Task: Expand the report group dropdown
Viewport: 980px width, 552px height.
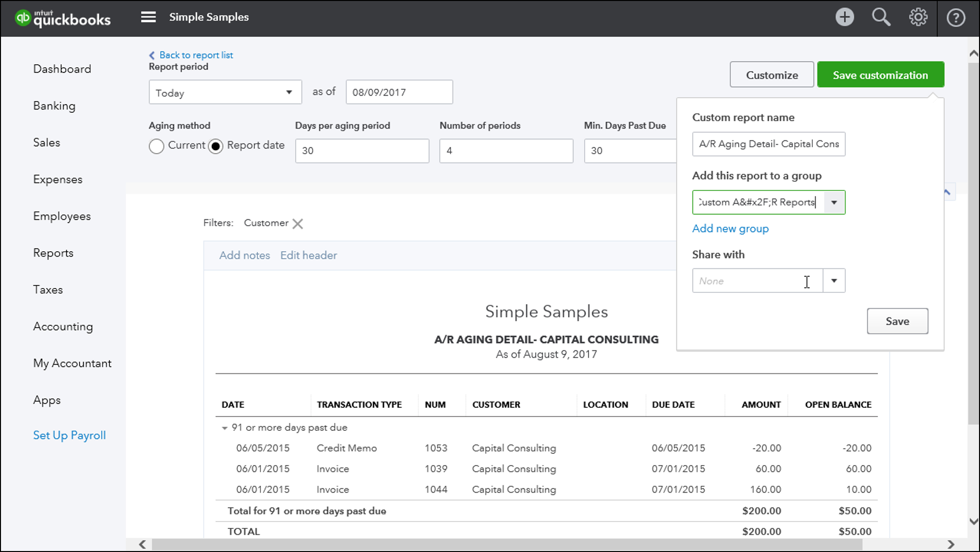Action: [x=834, y=202]
